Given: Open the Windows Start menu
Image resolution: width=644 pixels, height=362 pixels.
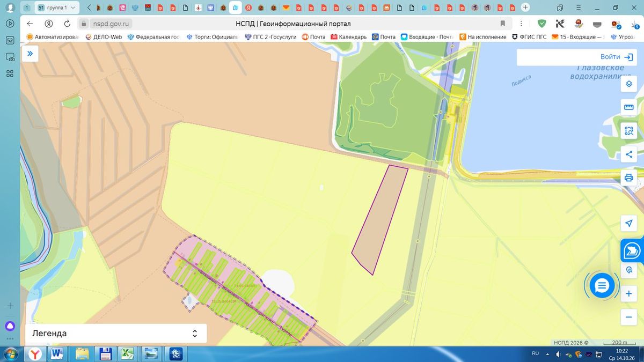Looking at the screenshot, I should click(x=12, y=353).
